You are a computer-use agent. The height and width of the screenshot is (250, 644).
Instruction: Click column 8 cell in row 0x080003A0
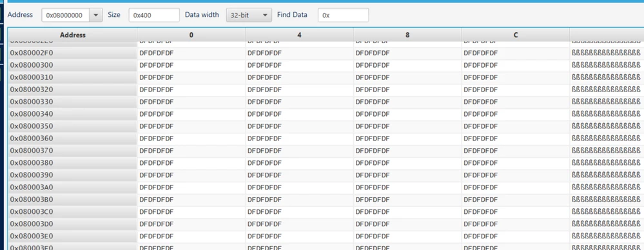pyautogui.click(x=407, y=187)
